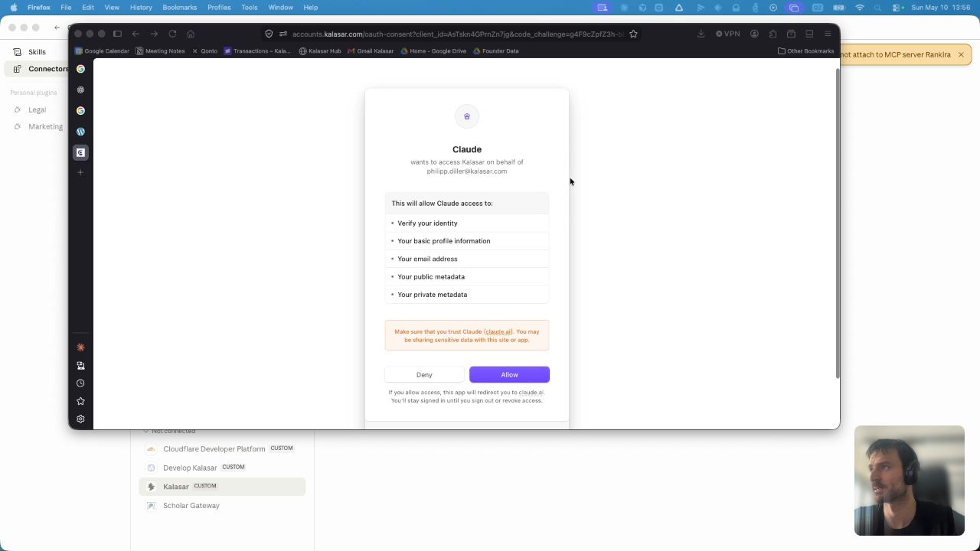This screenshot has height=551, width=980.
Task: Open the Edit menu in the menu bar
Action: point(88,8)
